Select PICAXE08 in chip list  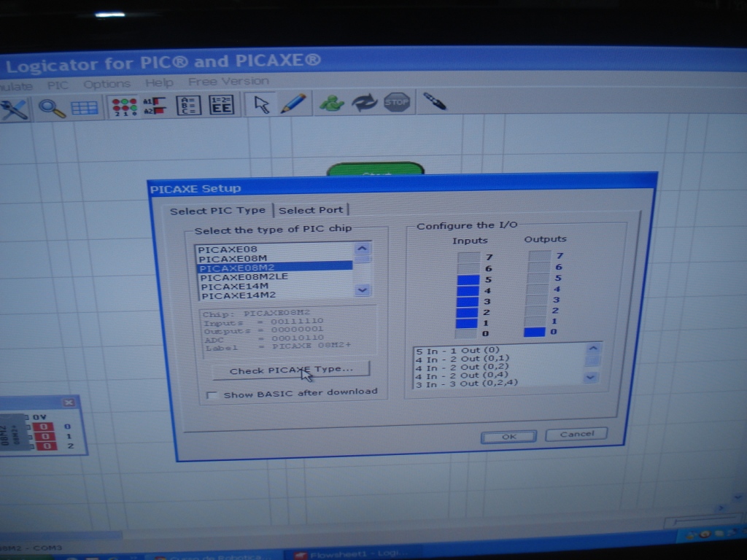[x=275, y=249]
